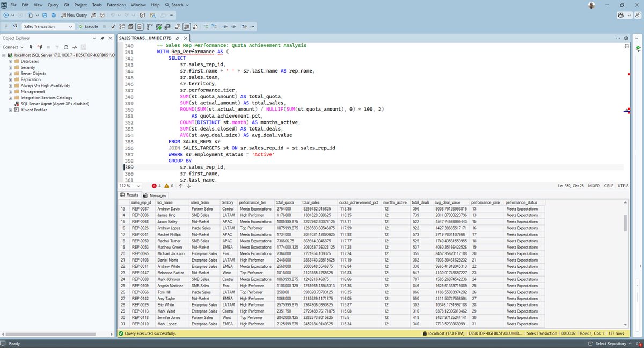Go to previous issue with up arrow
644x348 pixels.
coord(181,186)
